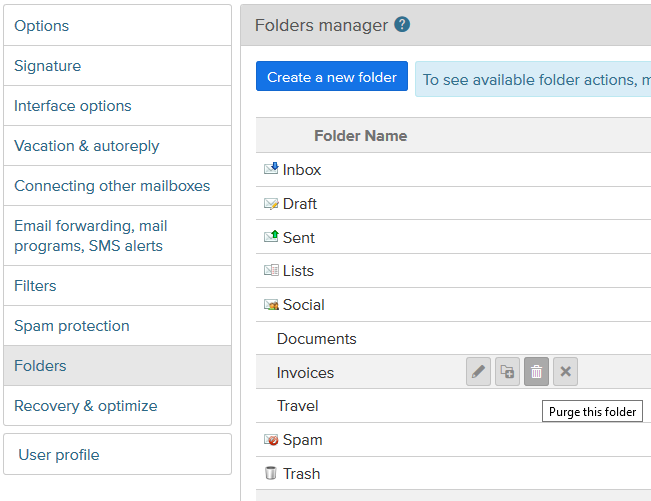Screen dimensions: 651x501
Task: Select the Sent folder row
Action: click(x=453, y=237)
